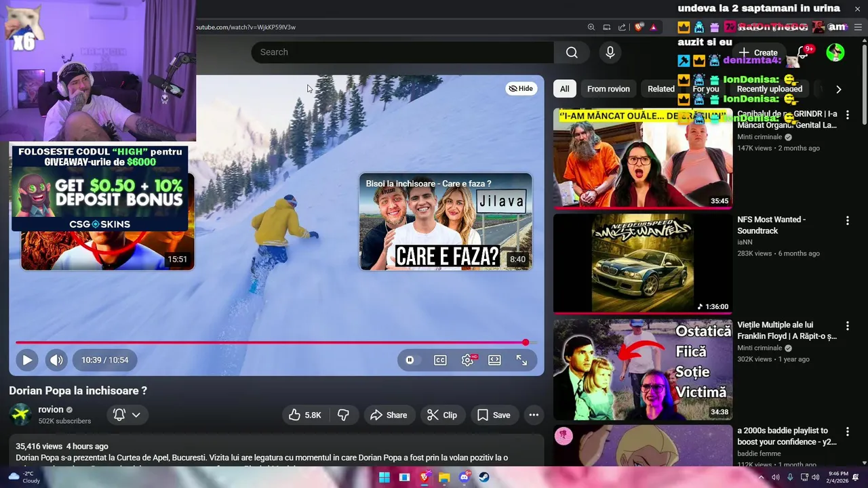Share the video via the Share button
Image resolution: width=868 pixels, height=488 pixels.
(389, 415)
